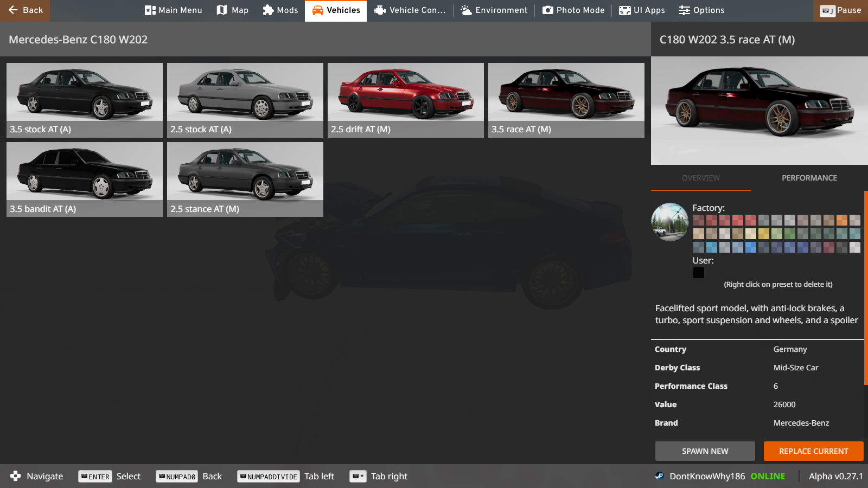Click the ENTER key badge
This screenshot has width=868, height=488.
coord(95,477)
